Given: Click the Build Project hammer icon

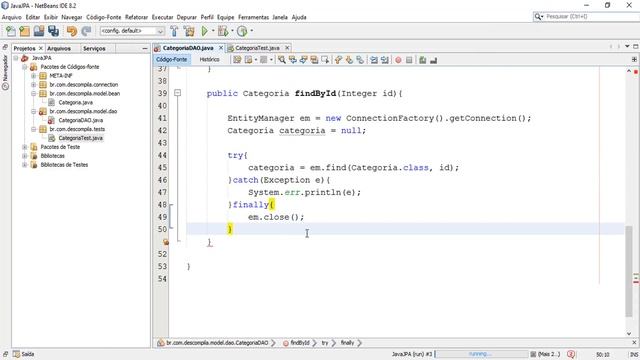Looking at the screenshot, I should [x=174, y=31].
